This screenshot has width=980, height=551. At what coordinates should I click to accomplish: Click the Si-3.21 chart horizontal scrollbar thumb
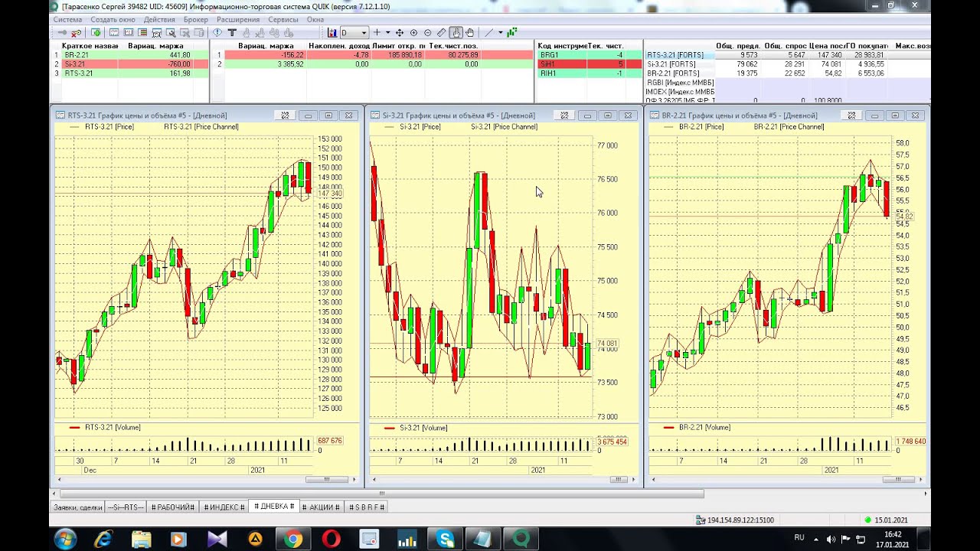618,480
